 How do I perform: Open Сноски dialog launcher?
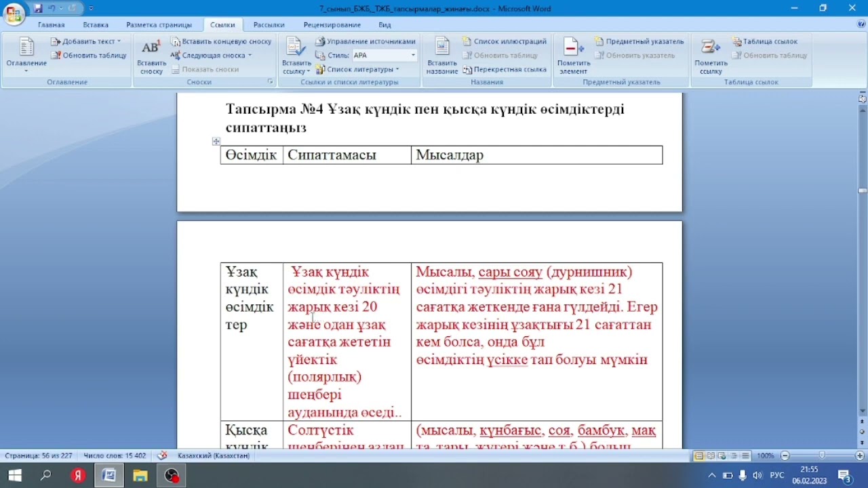[x=270, y=82]
